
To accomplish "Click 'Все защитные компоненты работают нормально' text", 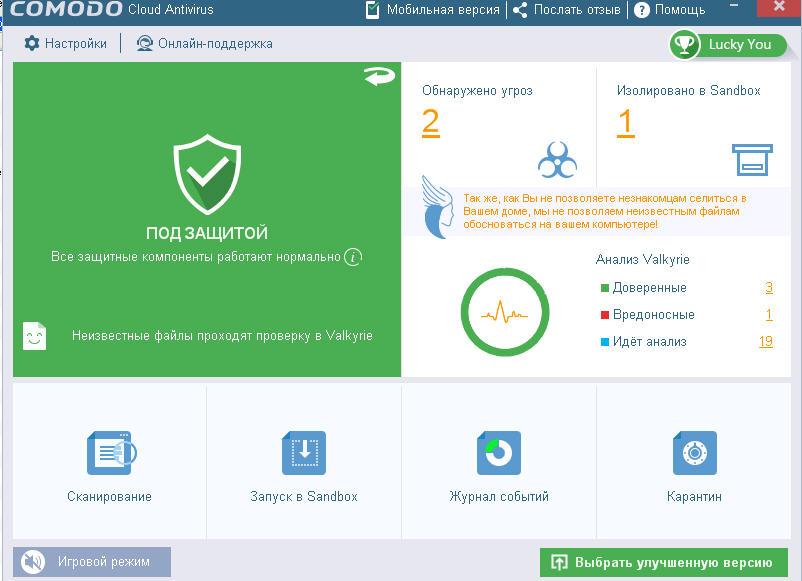I will click(196, 257).
